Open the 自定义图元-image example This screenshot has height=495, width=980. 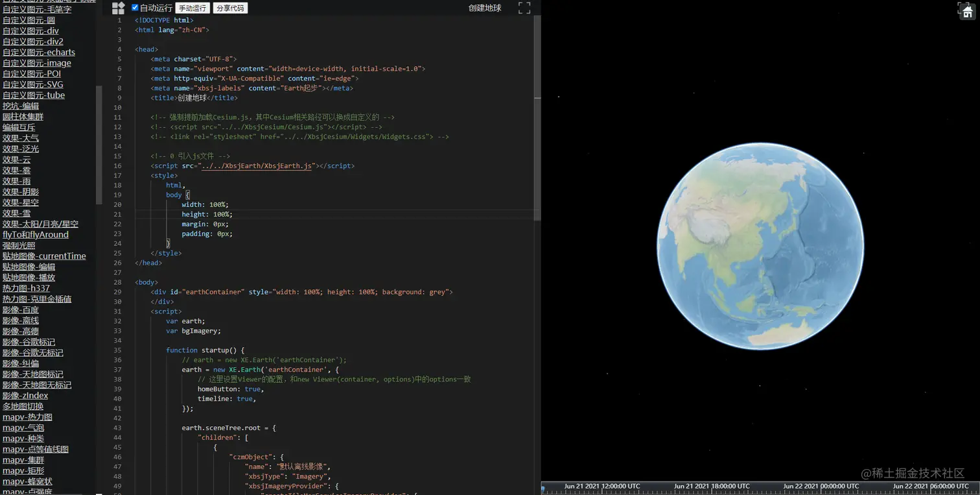coord(37,63)
